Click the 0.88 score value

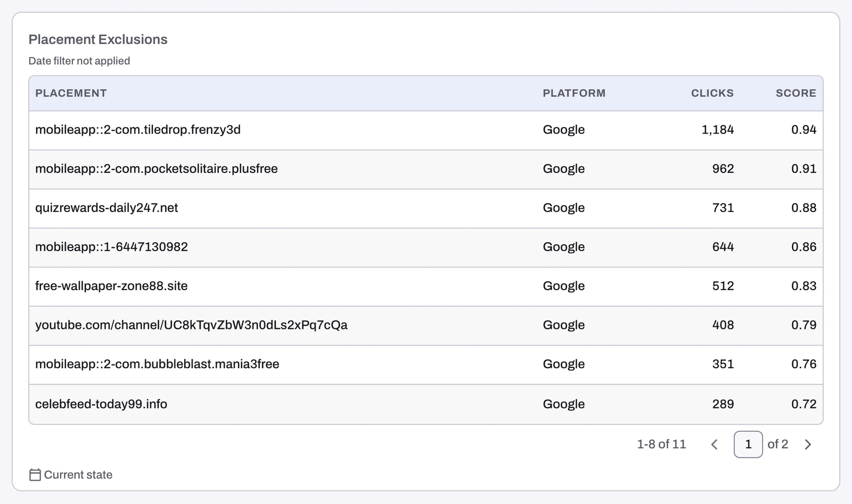point(804,208)
